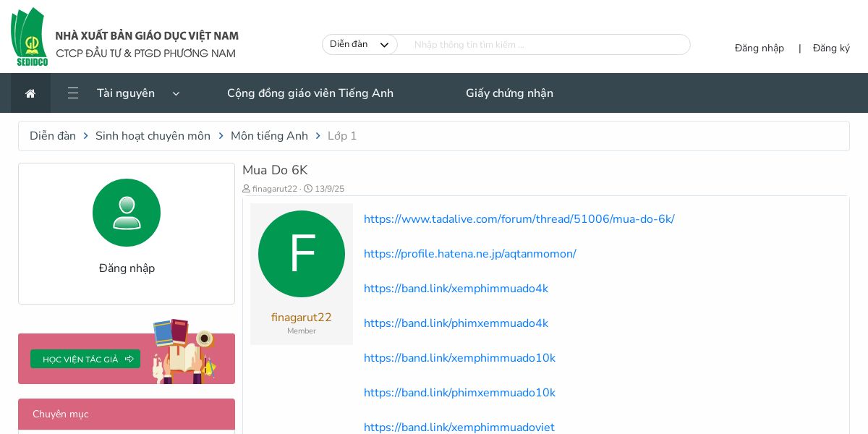The width and height of the screenshot is (868, 434).
Task: Open the tadalive.com mua-do-6k link
Action: (x=519, y=219)
